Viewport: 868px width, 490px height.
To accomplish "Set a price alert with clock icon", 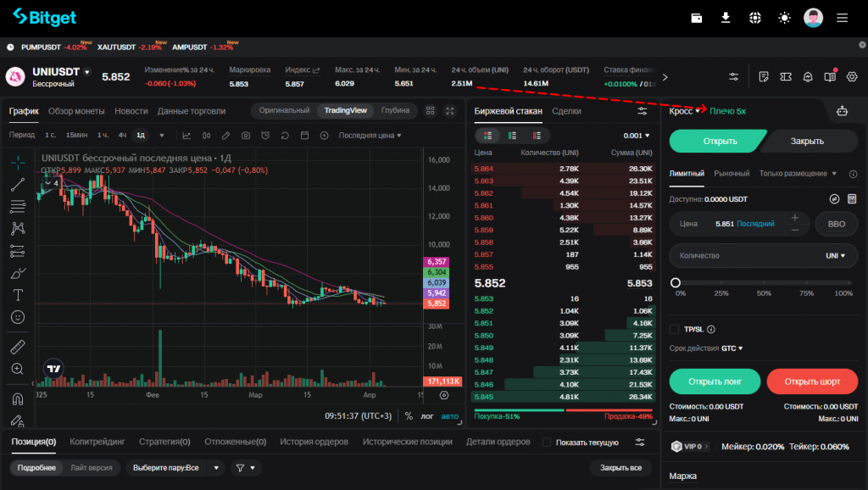I will 265,136.
